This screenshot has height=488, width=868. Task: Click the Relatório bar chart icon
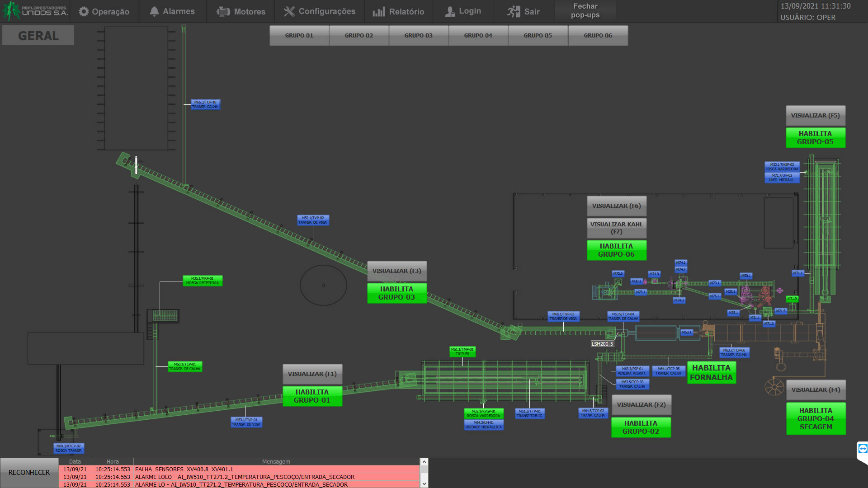[378, 11]
